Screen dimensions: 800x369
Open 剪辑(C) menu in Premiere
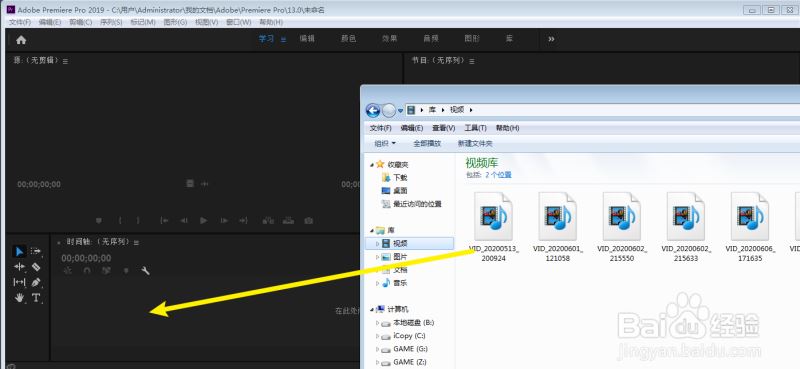[x=81, y=22]
